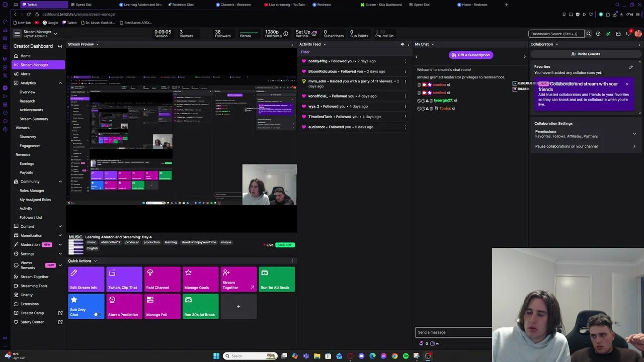The image size is (644, 362).
Task: Collapse the Analytics section
Action: coord(60,83)
